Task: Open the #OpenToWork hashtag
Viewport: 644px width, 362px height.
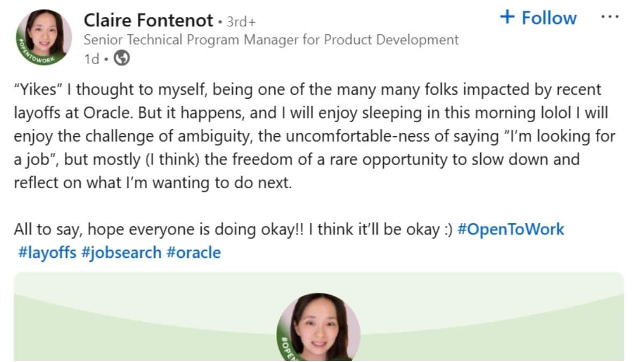Action: point(510,230)
